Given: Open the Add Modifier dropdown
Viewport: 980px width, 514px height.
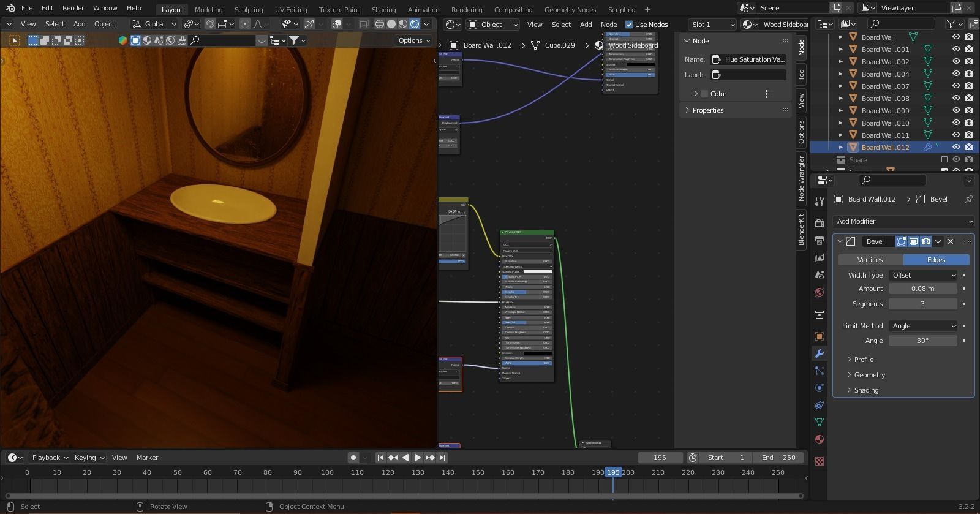Looking at the screenshot, I should (903, 221).
